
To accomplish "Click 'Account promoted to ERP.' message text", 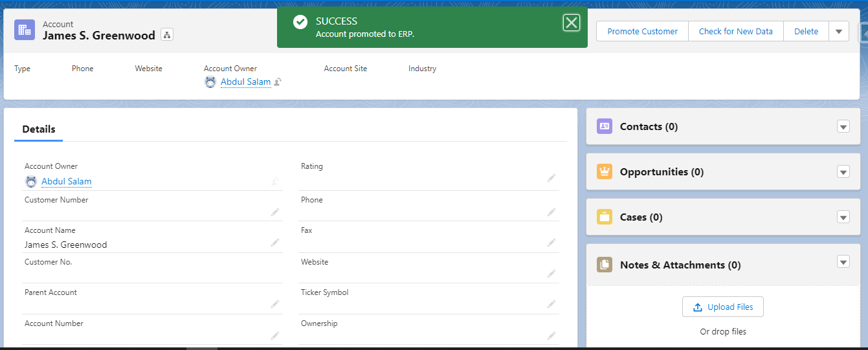I will point(365,34).
